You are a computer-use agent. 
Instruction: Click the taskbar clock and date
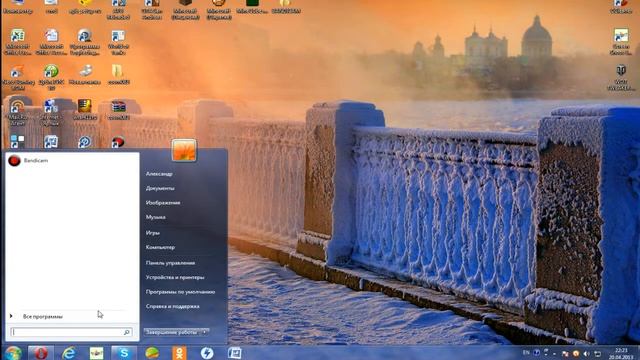click(621, 353)
